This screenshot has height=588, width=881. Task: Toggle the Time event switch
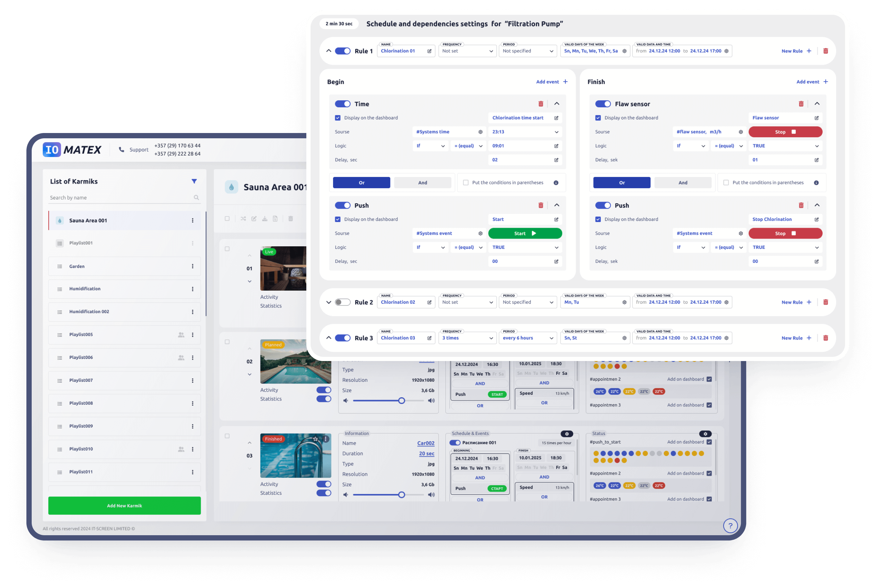coord(342,104)
